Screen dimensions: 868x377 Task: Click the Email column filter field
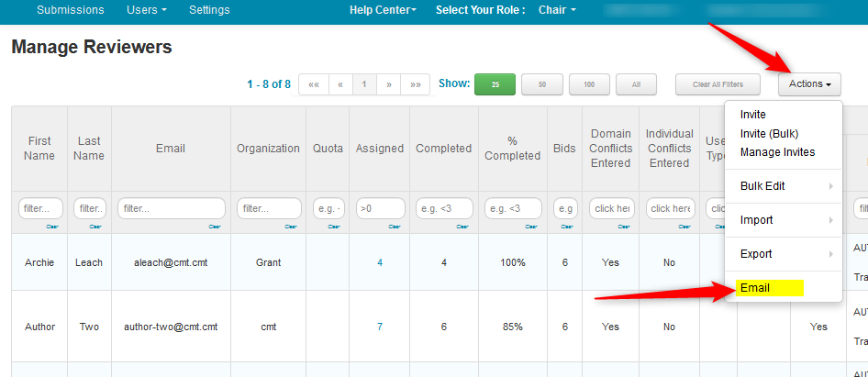(x=170, y=209)
